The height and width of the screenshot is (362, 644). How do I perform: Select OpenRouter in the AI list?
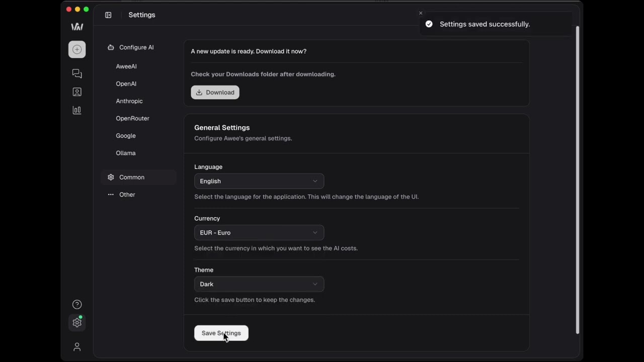(132, 118)
